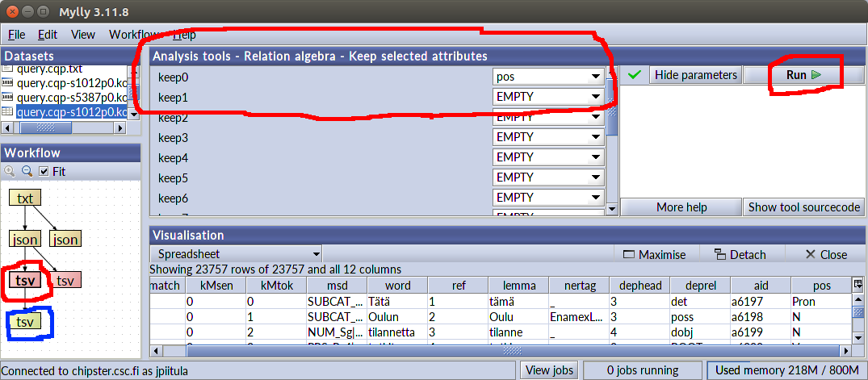Click the zoom out magnifier in Workflow

point(27,171)
